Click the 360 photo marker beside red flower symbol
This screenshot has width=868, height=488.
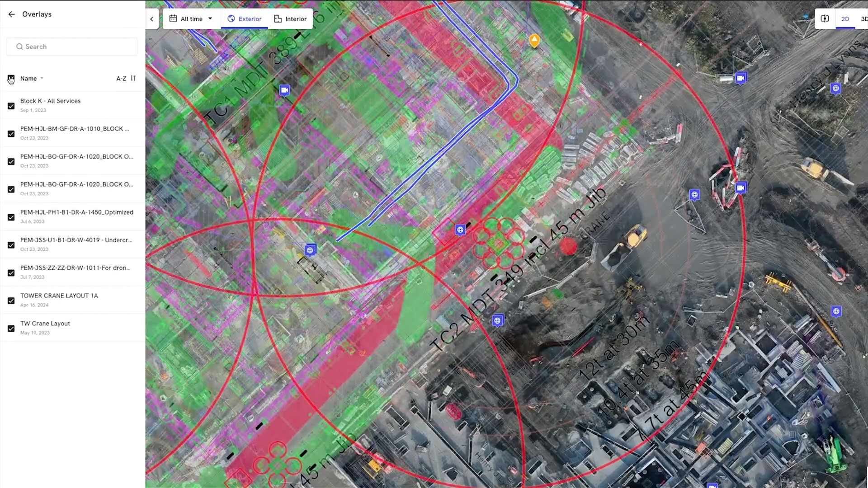coord(460,230)
